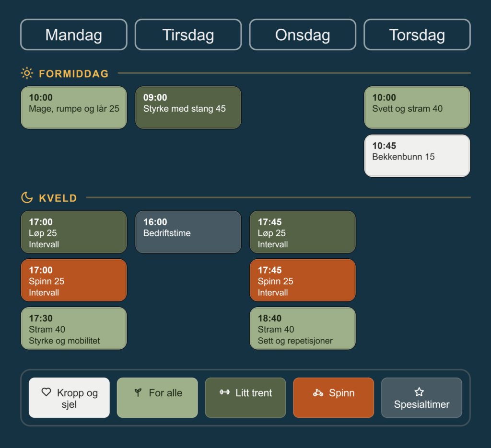Screen dimensions: 491x448
Task: Select Stram 40 Styrke og mobilitet
Action: pos(74,329)
